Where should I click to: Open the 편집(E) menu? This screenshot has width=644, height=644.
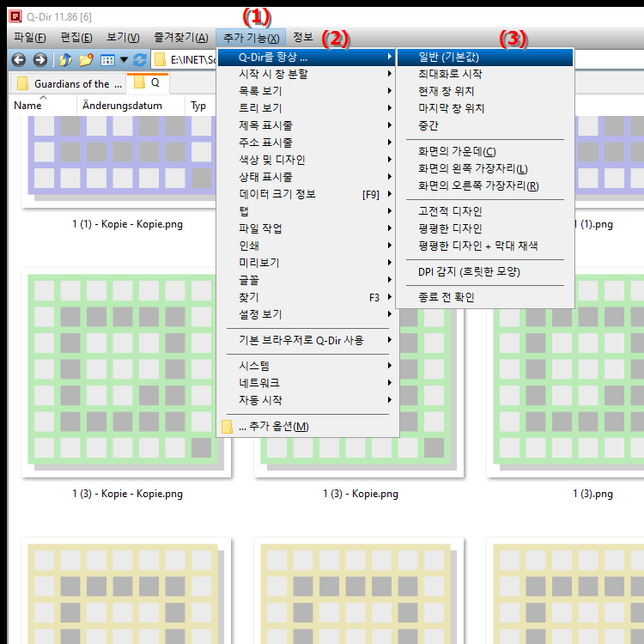tap(76, 38)
